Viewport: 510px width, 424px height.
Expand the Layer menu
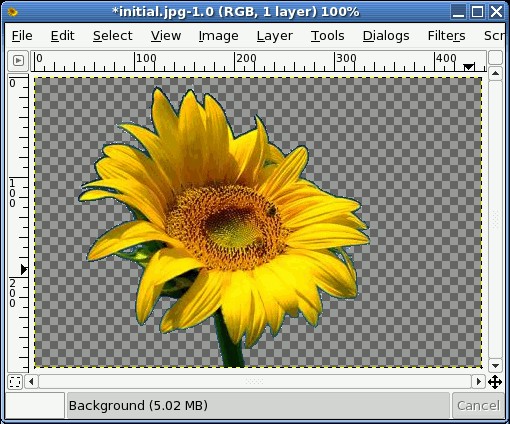coord(275,36)
